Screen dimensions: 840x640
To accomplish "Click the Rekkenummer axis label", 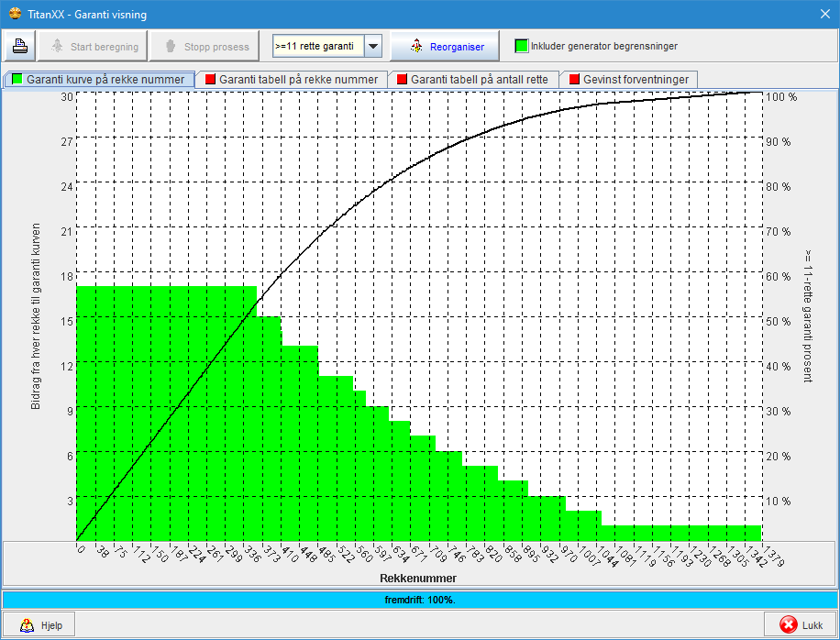I will tap(418, 579).
